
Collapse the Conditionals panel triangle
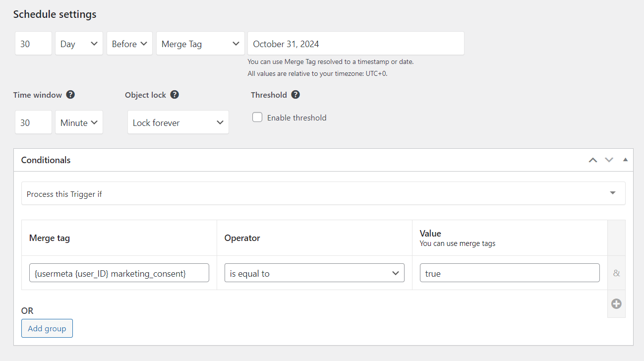tap(625, 160)
